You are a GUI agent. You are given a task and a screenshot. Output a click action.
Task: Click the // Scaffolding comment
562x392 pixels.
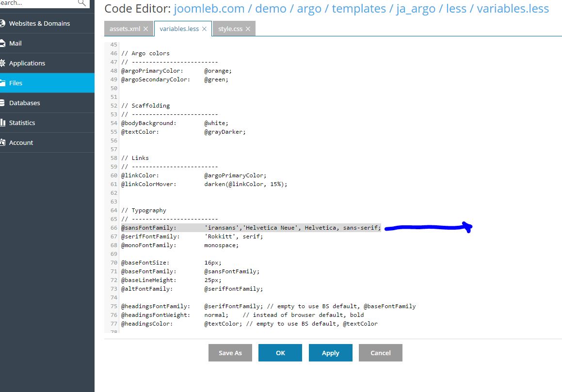click(x=145, y=106)
